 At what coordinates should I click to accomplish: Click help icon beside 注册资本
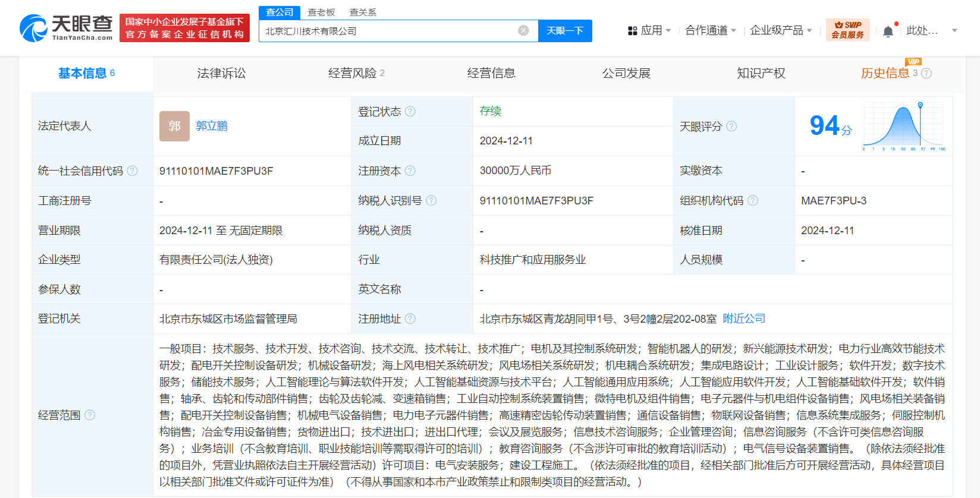(410, 171)
